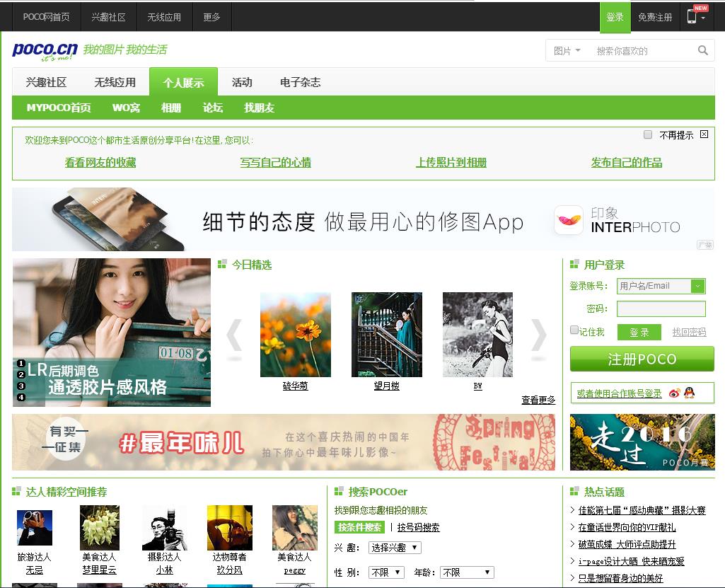Open 破茧成蝶 大师评点助提升 topic

(x=627, y=544)
